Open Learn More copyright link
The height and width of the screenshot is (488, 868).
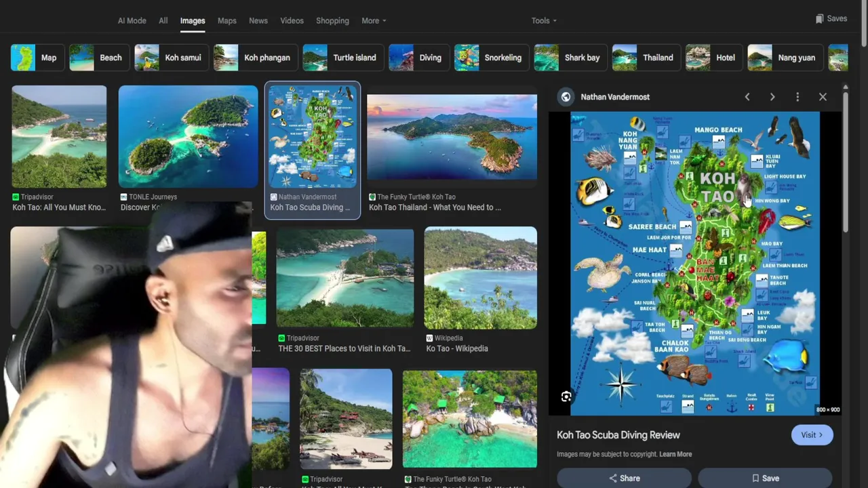[x=675, y=454]
